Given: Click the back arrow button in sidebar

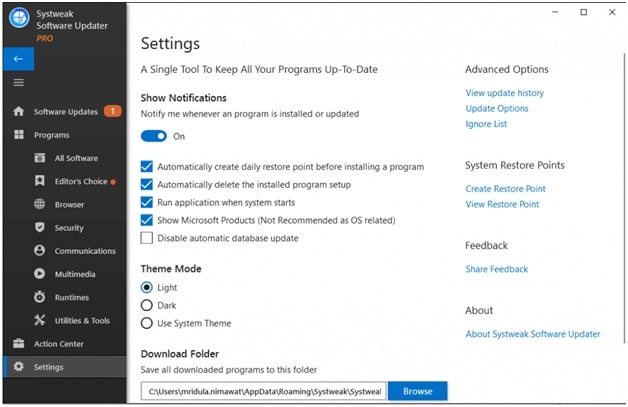Looking at the screenshot, I should [x=18, y=59].
